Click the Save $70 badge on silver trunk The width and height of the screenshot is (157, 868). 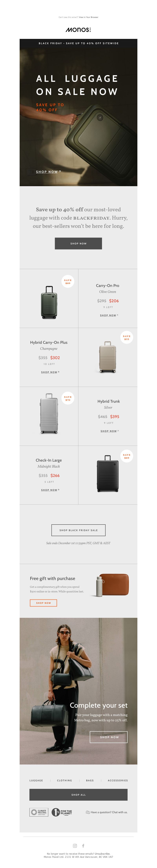[68, 398]
